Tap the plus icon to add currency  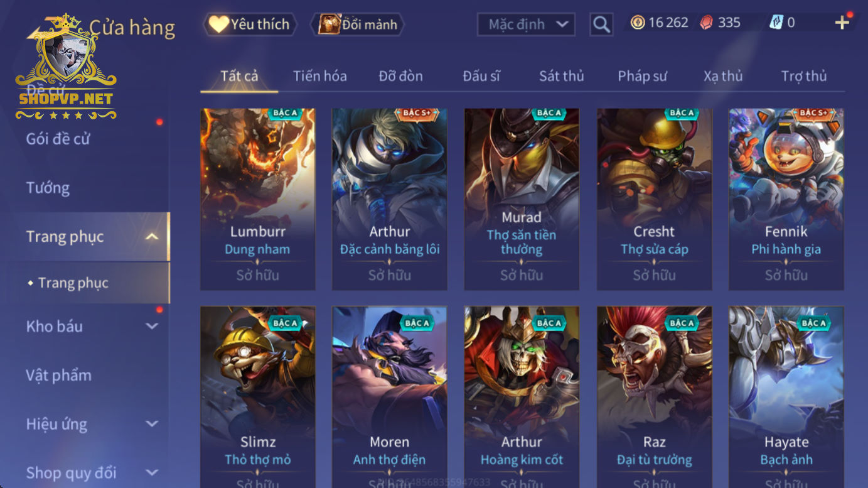(842, 23)
